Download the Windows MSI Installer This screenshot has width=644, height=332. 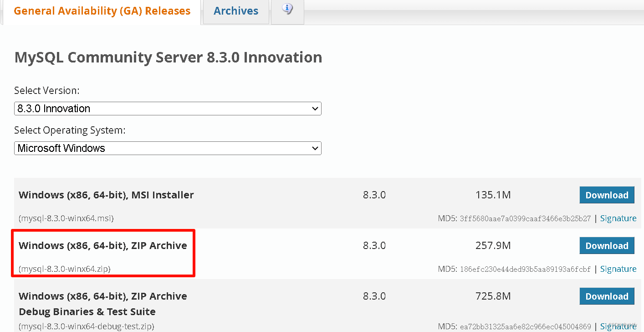click(607, 195)
